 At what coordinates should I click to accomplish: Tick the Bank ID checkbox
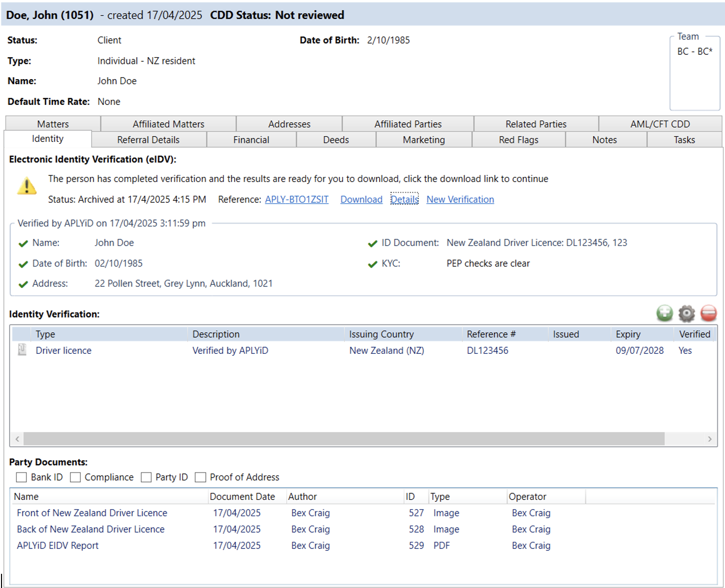click(x=21, y=477)
